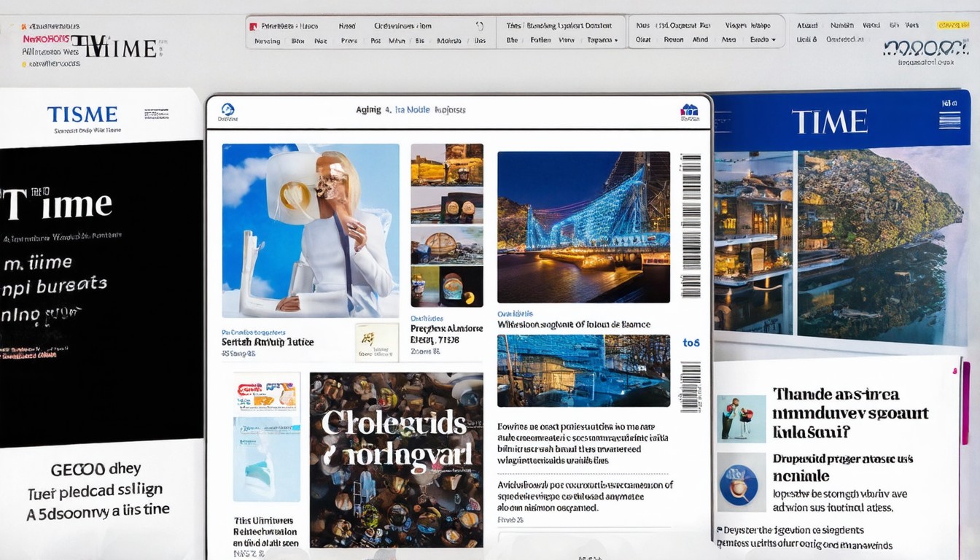The height and width of the screenshot is (560, 980).
Task: Open the Clolegrids collage image
Action: 396,460
